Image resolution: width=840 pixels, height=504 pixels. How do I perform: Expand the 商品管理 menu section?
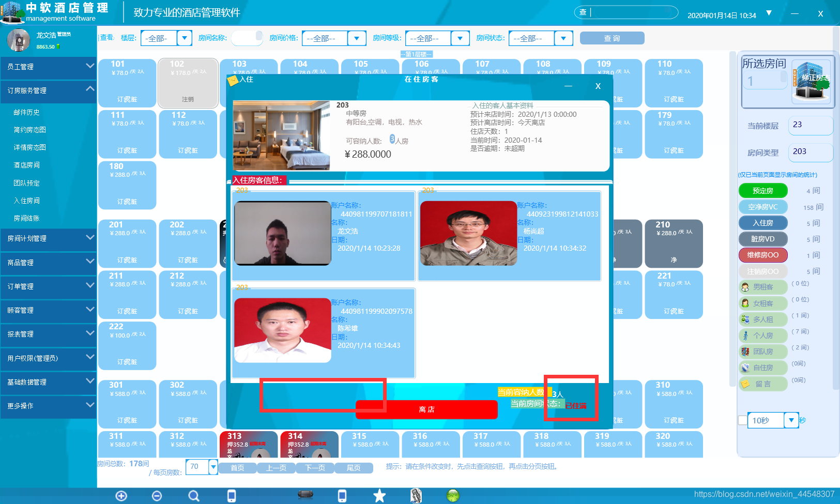48,263
